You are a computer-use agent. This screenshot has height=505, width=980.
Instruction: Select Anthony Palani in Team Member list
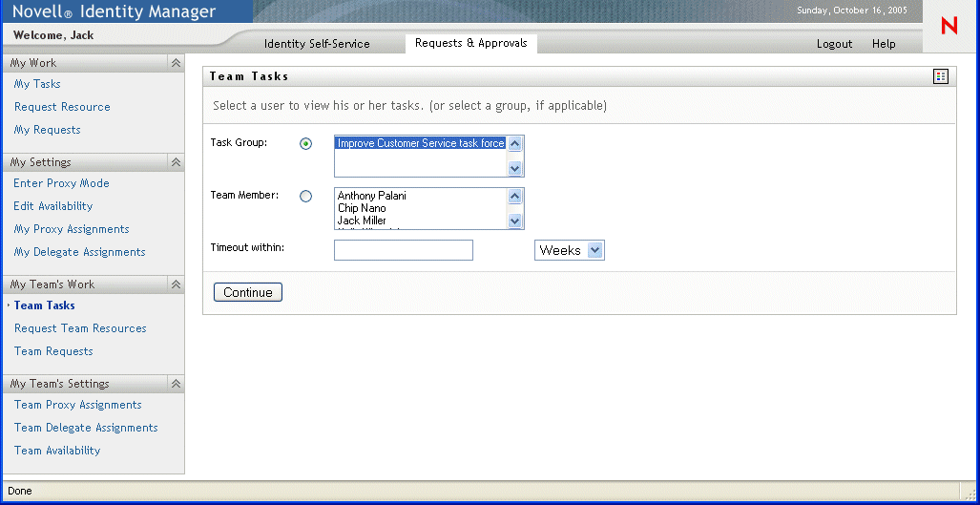click(x=372, y=196)
